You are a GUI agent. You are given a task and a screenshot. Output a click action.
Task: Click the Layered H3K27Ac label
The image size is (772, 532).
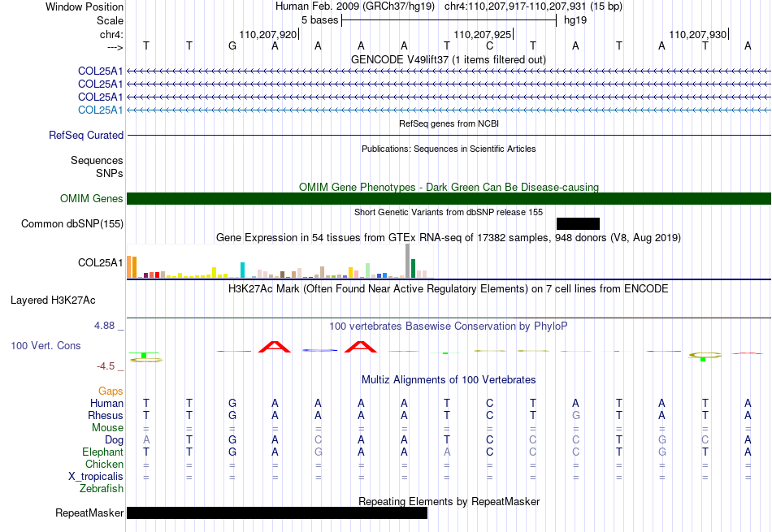pos(53,301)
